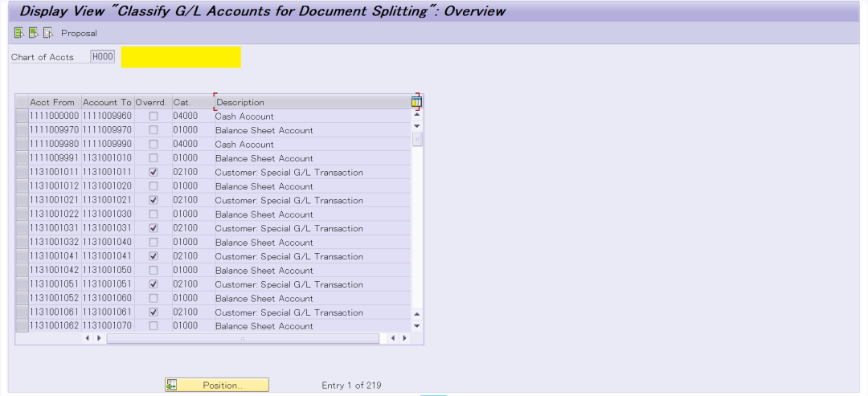Select row marker for account 1111000000
This screenshot has width=868, height=396.
click(x=23, y=116)
